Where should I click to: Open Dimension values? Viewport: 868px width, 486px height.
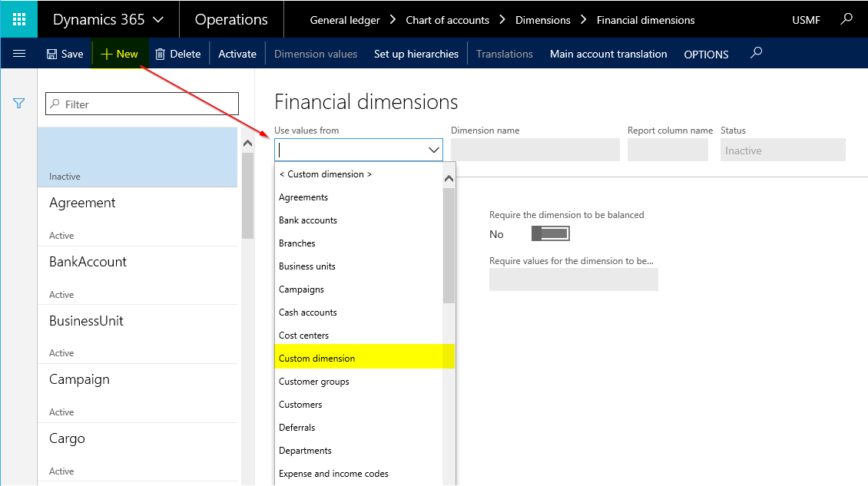pos(316,54)
